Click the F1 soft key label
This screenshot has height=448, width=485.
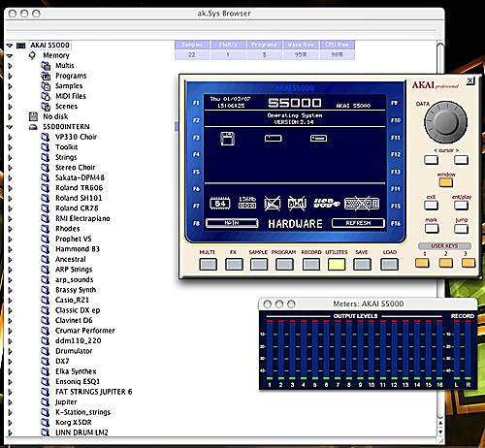[196, 103]
